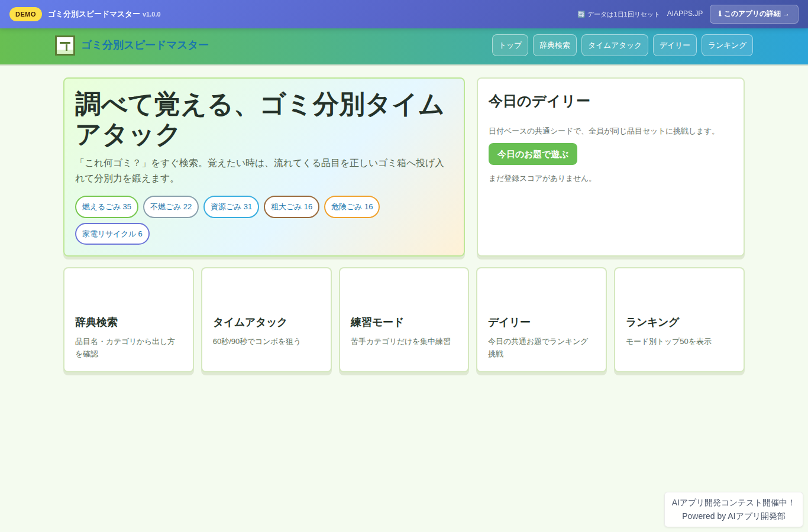
Task: Click the 今日のデイリー heading
Action: tap(539, 102)
